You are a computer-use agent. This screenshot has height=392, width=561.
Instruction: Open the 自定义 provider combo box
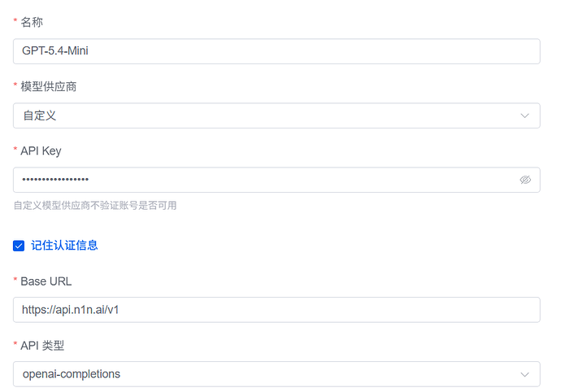268,115
